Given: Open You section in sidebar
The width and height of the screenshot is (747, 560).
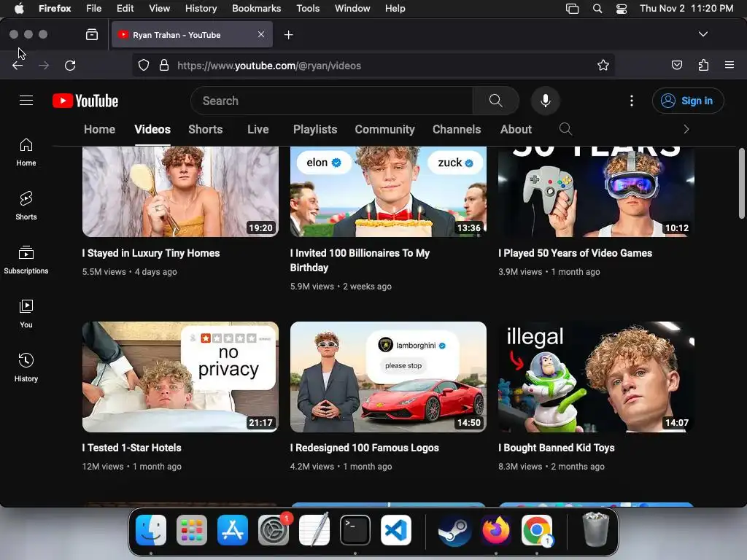Looking at the screenshot, I should coord(26,314).
